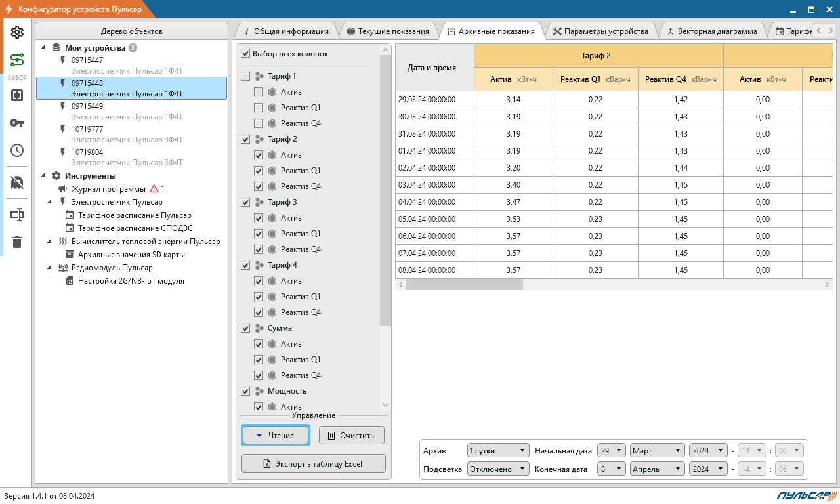Check Реактив Q1 under Тариф 1
This screenshot has width=840, height=504.
(x=259, y=108)
